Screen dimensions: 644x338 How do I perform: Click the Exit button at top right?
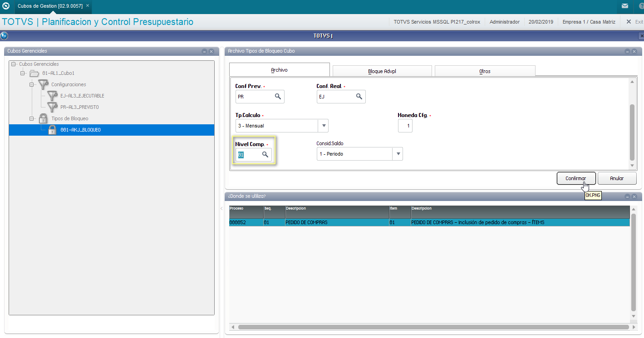tap(634, 22)
